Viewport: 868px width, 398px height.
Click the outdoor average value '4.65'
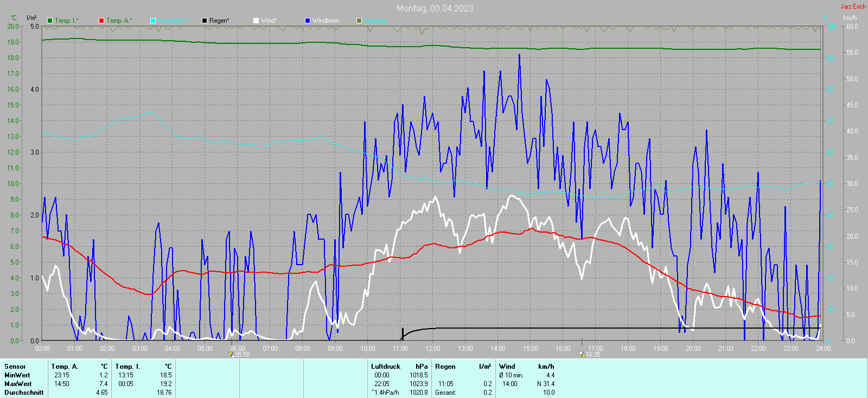[102, 393]
